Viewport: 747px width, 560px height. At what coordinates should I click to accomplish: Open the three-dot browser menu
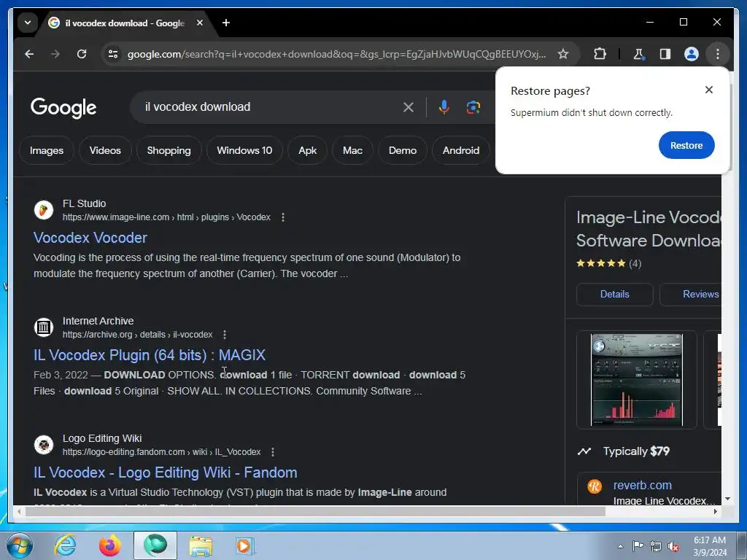click(718, 54)
